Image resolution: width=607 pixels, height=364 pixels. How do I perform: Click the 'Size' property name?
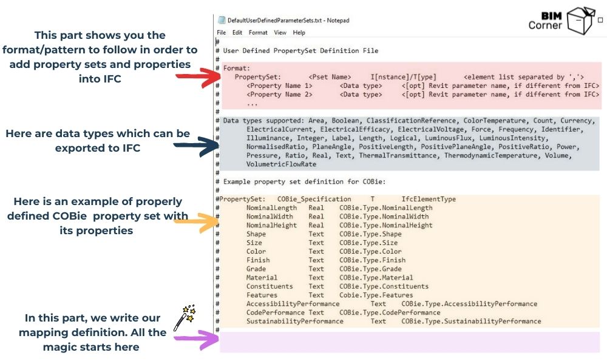click(254, 243)
